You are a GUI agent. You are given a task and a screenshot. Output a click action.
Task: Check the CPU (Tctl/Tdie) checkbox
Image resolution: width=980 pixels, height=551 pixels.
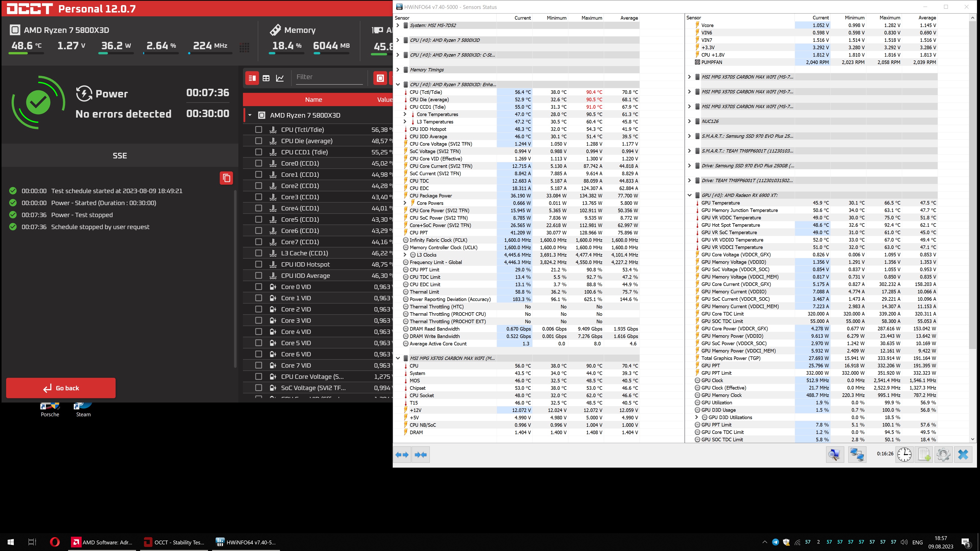coord(259,130)
